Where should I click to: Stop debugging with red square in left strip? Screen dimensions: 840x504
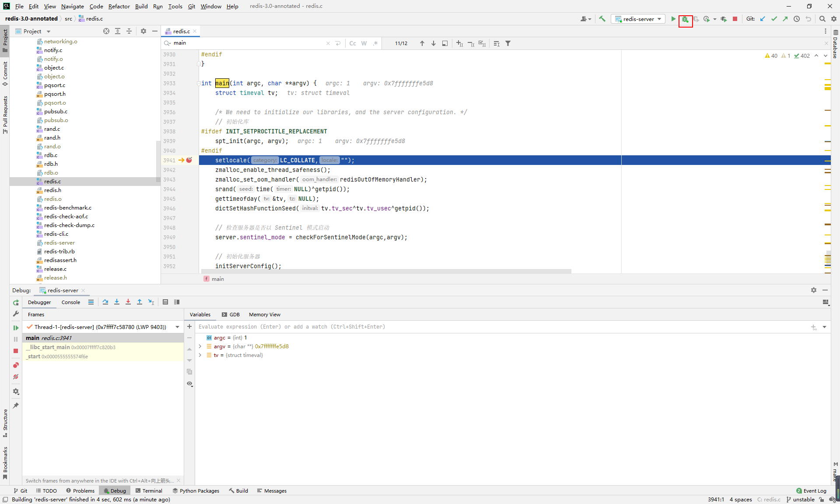coord(16,351)
